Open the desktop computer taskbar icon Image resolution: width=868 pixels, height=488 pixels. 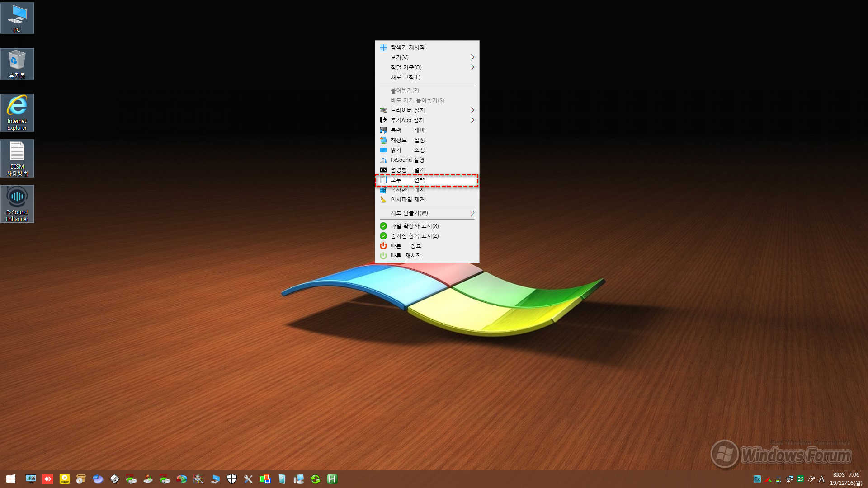coord(299,479)
